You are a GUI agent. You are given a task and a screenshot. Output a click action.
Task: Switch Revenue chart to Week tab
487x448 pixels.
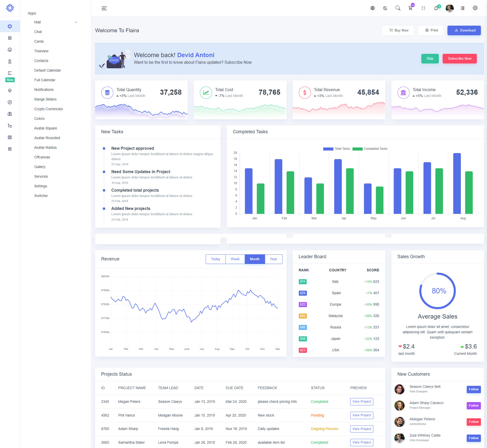click(235, 259)
